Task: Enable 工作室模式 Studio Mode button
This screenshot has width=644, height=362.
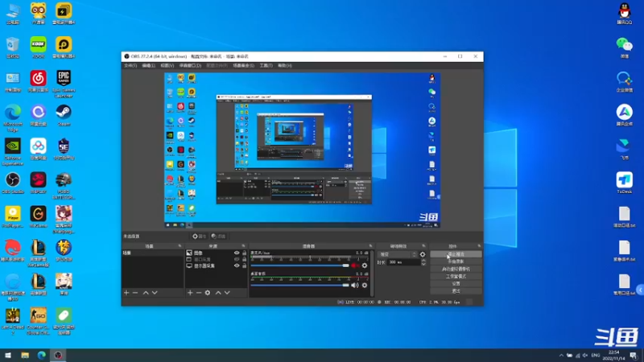Action: [x=456, y=276]
